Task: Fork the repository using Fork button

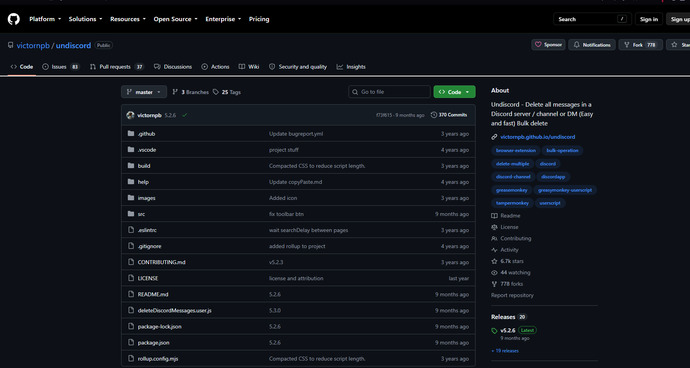Action: (640, 45)
